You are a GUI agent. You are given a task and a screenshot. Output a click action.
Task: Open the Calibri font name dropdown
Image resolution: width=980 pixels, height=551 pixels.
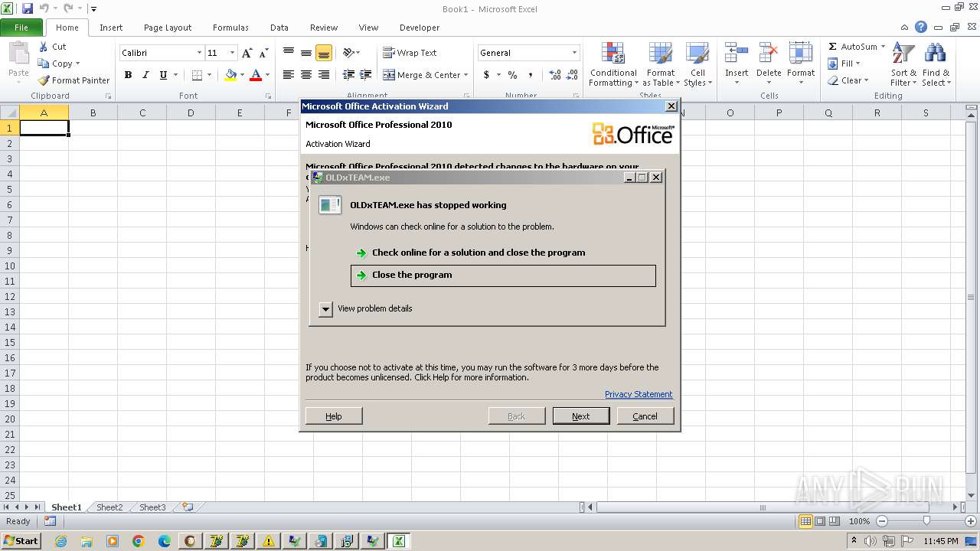[199, 53]
